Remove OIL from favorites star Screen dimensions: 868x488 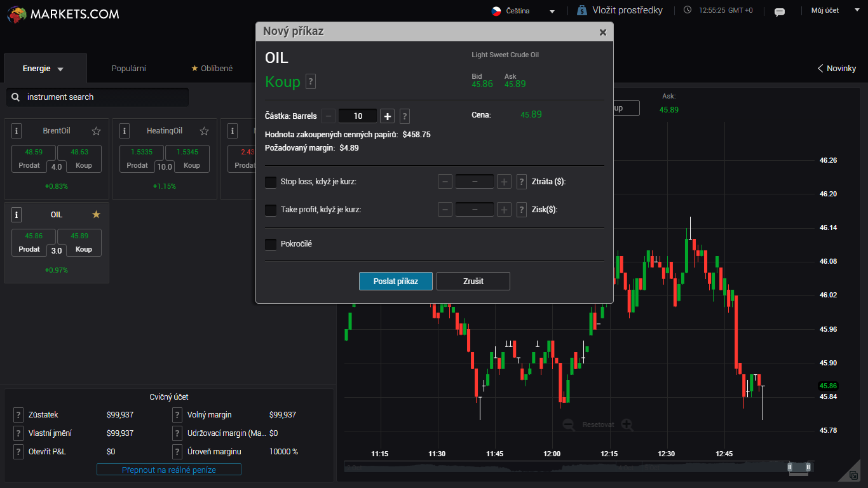coord(96,215)
